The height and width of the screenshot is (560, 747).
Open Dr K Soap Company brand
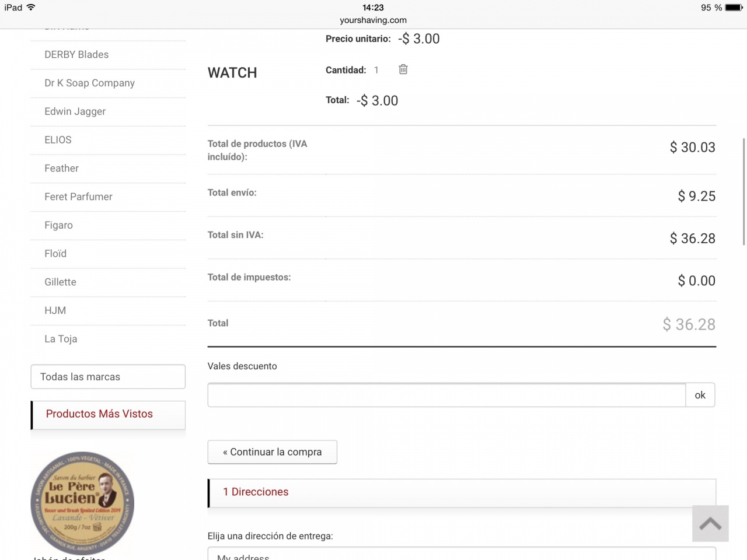point(89,83)
